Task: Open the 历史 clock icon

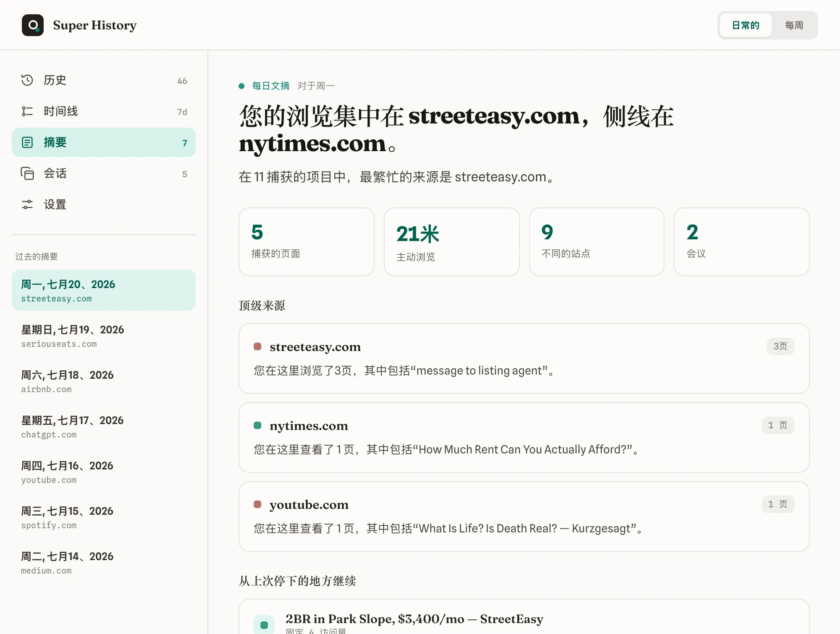Action: tap(27, 80)
